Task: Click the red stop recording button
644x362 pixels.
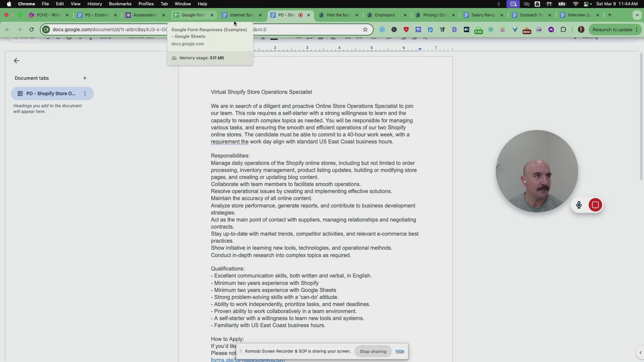Action: point(595,205)
